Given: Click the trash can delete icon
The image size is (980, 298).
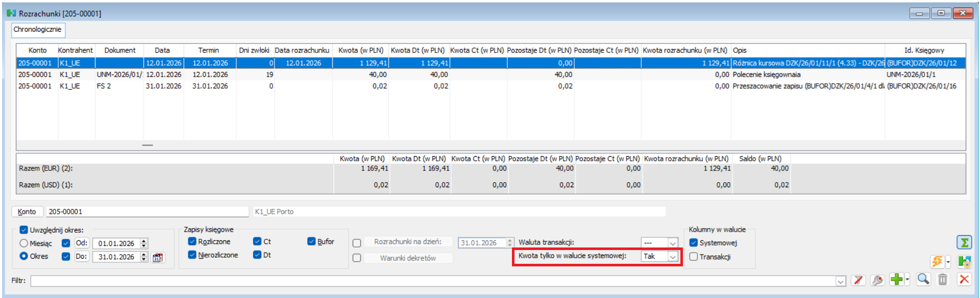Looking at the screenshot, I should pyautogui.click(x=943, y=279).
